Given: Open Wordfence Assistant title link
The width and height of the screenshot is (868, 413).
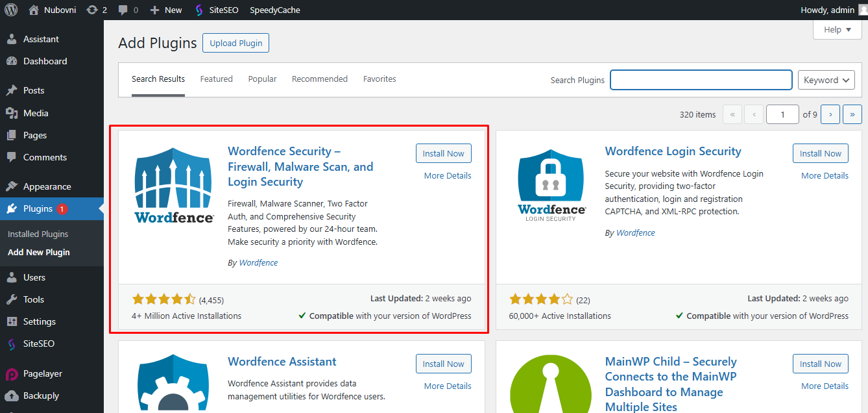Looking at the screenshot, I should point(282,362).
